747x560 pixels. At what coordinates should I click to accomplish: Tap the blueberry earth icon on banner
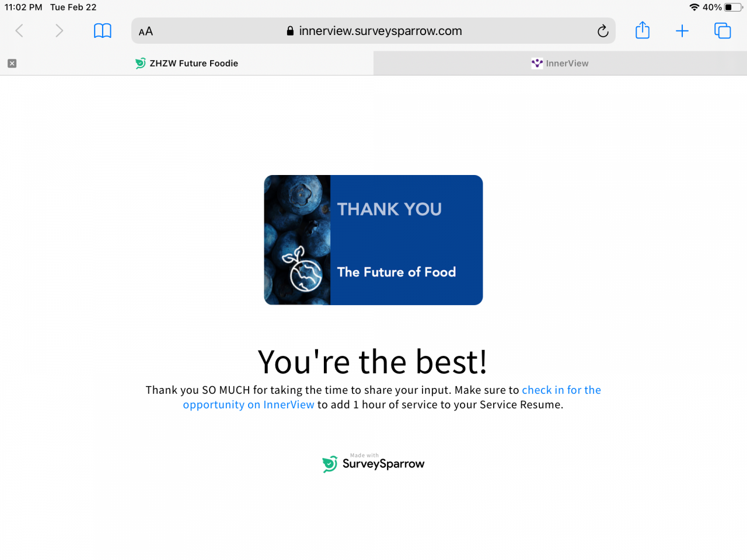pyautogui.click(x=302, y=269)
